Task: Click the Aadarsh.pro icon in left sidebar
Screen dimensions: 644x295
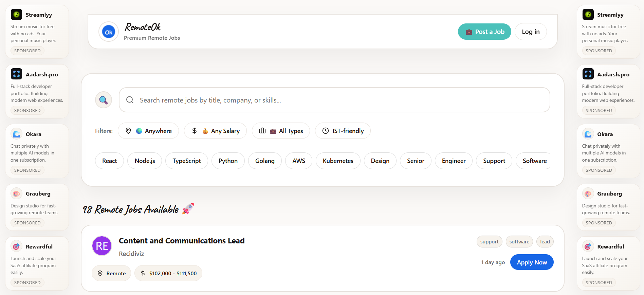Action: 16,74
